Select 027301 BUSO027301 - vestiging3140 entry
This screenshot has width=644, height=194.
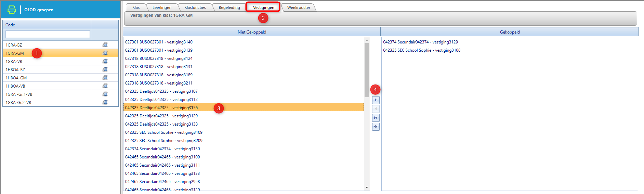pos(159,42)
